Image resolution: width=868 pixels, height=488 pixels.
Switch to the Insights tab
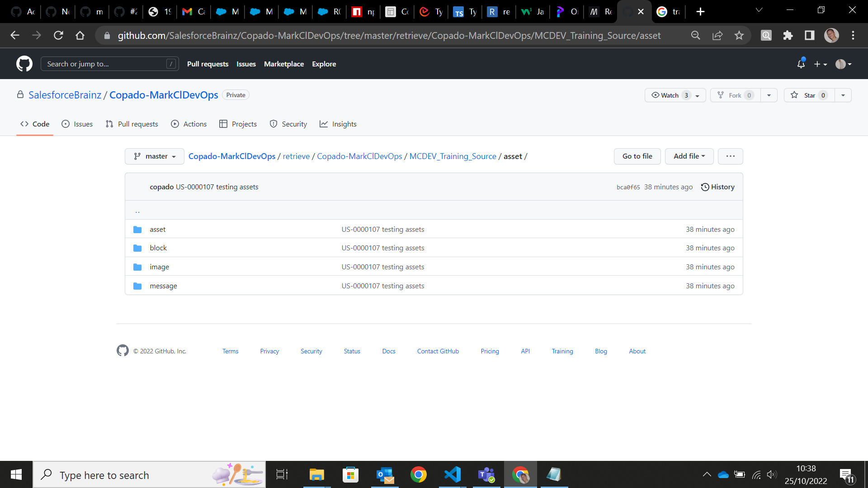click(x=338, y=124)
